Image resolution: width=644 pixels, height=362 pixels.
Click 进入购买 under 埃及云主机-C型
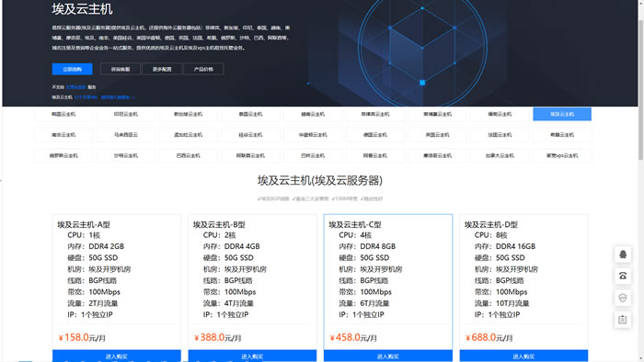388,356
